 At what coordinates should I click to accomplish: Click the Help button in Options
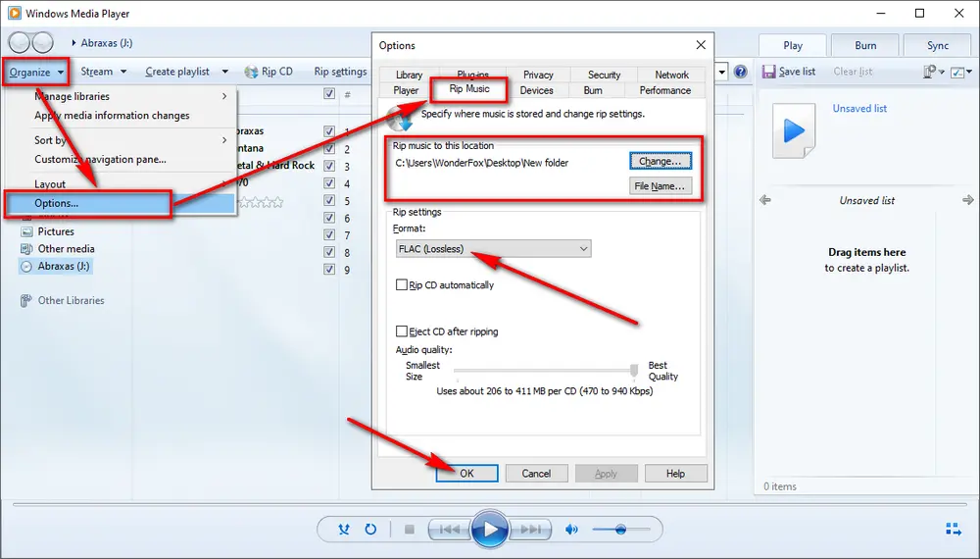tap(675, 474)
